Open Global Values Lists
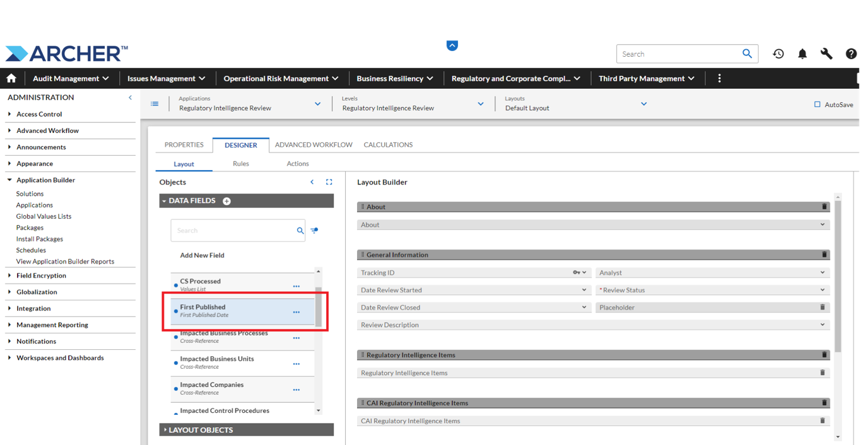The height and width of the screenshot is (445, 868). pyautogui.click(x=44, y=217)
